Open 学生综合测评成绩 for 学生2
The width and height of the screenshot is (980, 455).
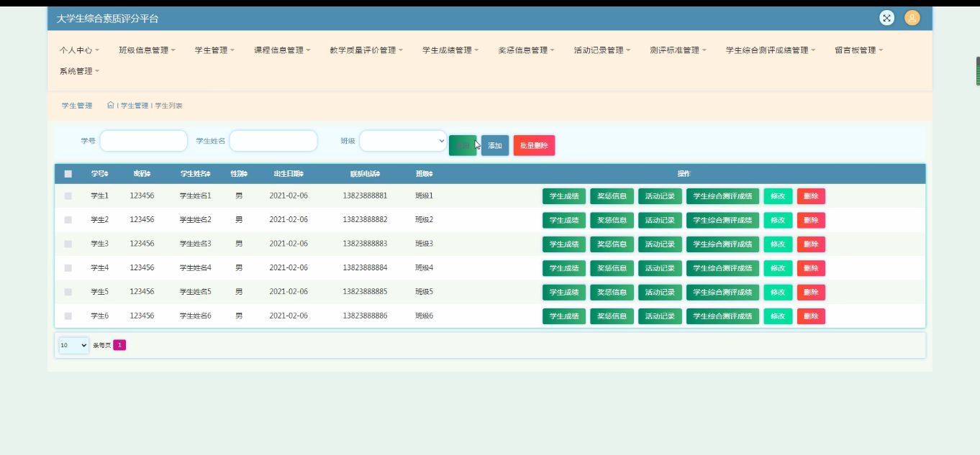point(723,220)
